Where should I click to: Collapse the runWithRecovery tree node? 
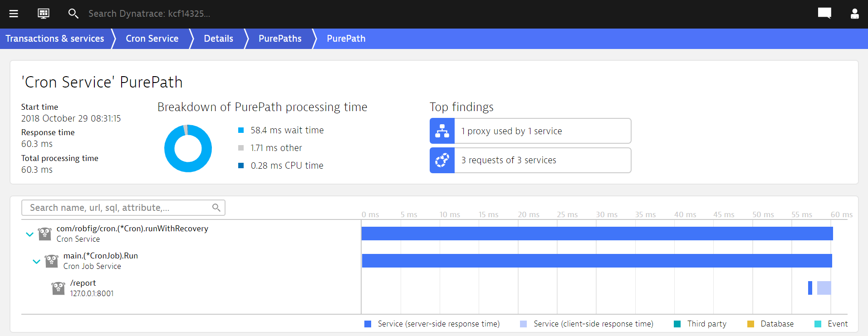pos(29,234)
